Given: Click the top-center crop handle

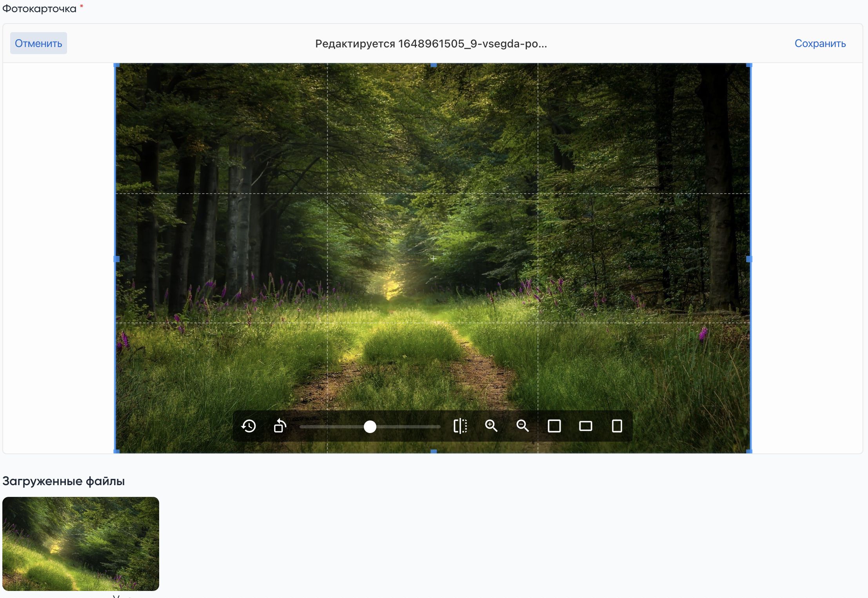Looking at the screenshot, I should tap(433, 65).
